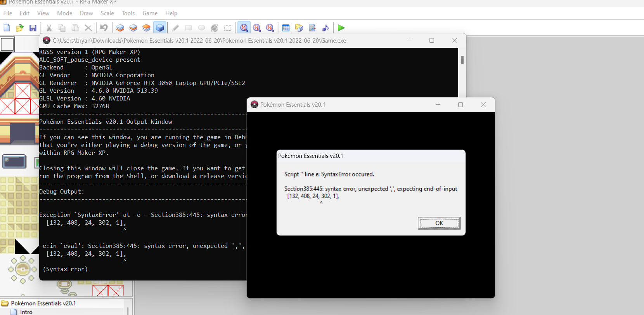
Task: Click the New Project toolbar icon
Action: pyautogui.click(x=7, y=28)
